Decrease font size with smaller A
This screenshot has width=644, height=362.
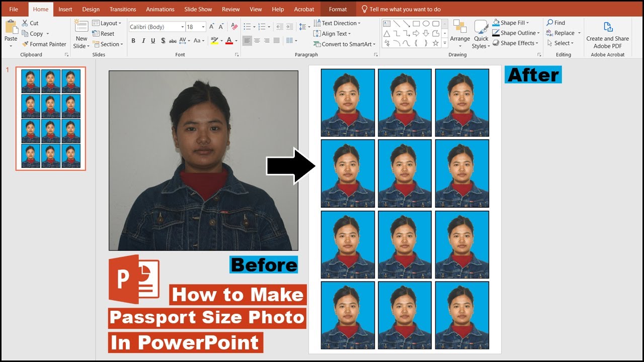coord(221,27)
